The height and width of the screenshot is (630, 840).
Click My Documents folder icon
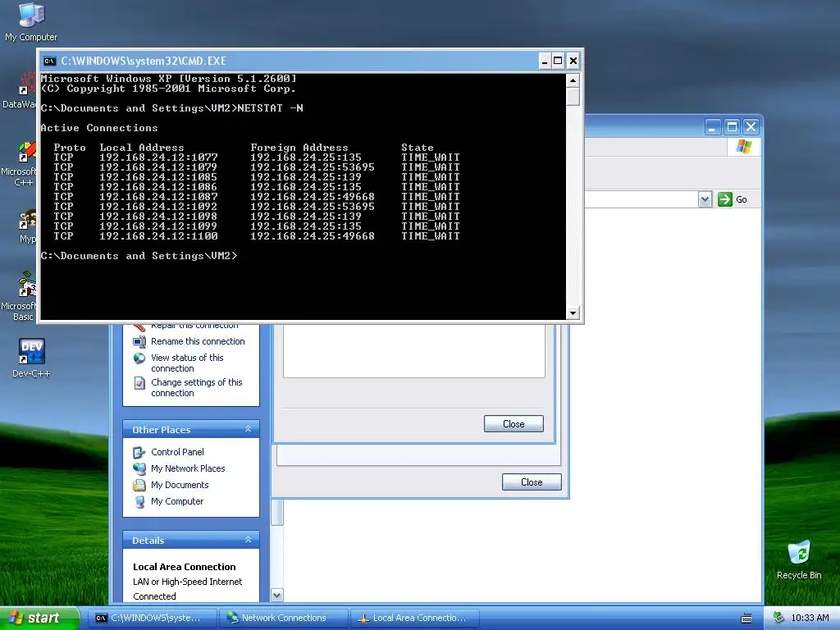139,486
